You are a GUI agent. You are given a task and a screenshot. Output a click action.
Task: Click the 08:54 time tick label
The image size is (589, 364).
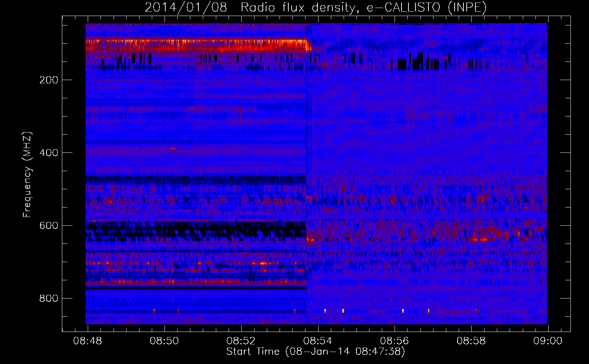click(x=318, y=341)
